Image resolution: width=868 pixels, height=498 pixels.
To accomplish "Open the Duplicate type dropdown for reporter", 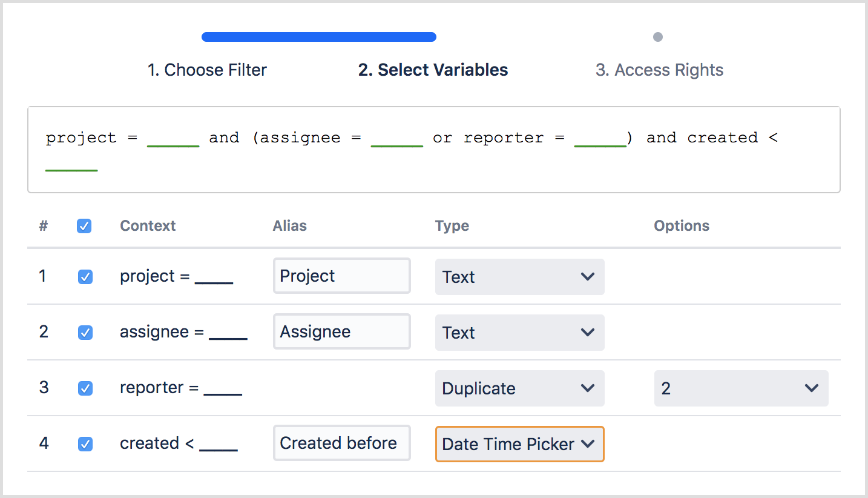I will pyautogui.click(x=519, y=388).
